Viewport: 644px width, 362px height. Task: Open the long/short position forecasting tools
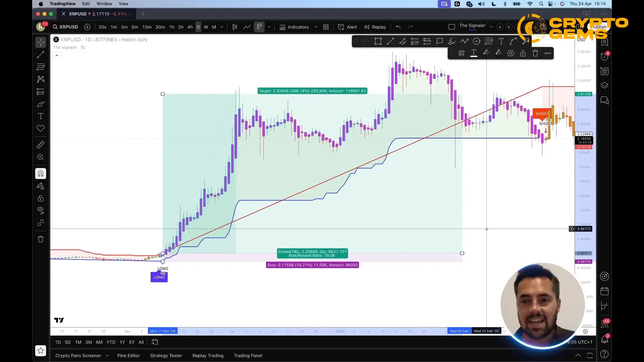click(x=41, y=92)
